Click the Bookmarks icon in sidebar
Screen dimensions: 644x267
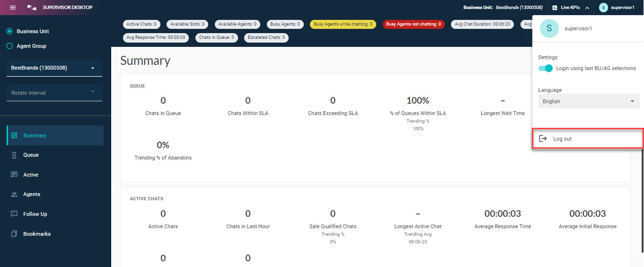pos(14,234)
